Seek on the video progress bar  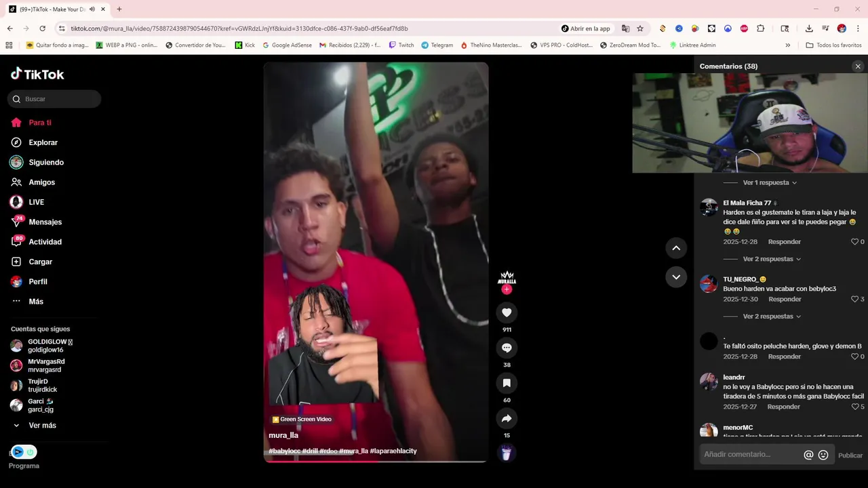pyautogui.click(x=375, y=462)
